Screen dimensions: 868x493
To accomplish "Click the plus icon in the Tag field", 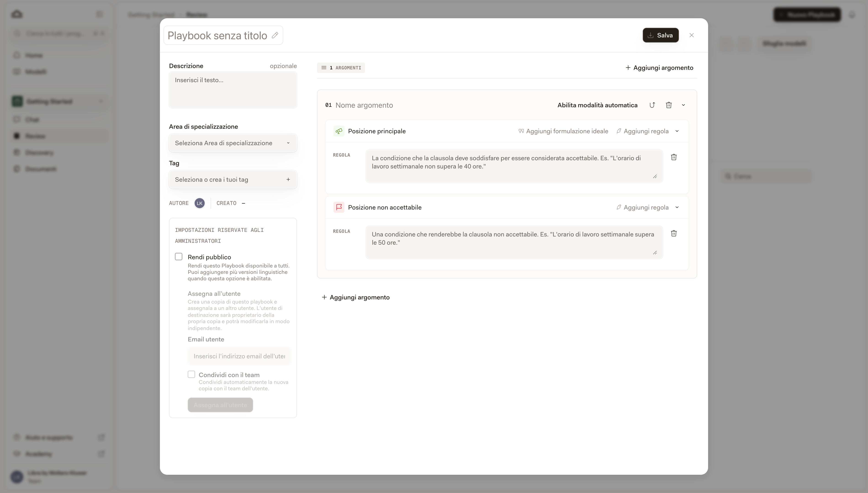I will point(288,179).
